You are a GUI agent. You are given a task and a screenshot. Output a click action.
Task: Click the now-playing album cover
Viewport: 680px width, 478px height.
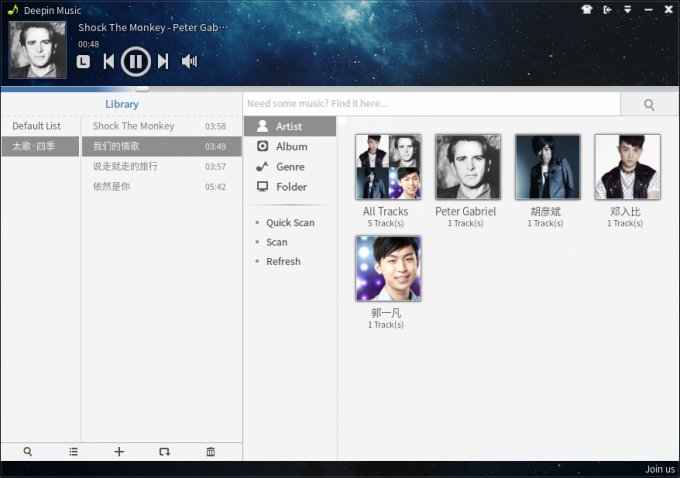pyautogui.click(x=38, y=50)
